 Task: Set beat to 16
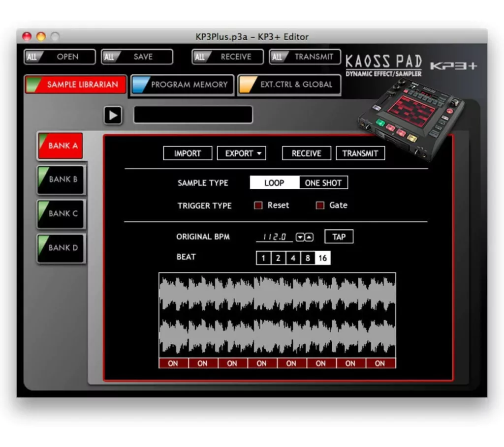pos(323,258)
